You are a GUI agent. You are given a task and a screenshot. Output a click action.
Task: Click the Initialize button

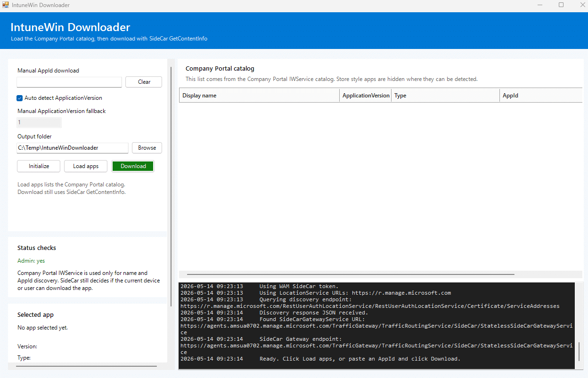39,166
